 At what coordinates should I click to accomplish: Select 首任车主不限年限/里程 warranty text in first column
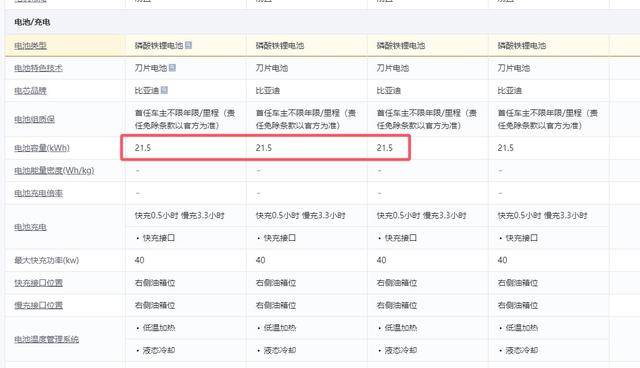[x=185, y=119]
